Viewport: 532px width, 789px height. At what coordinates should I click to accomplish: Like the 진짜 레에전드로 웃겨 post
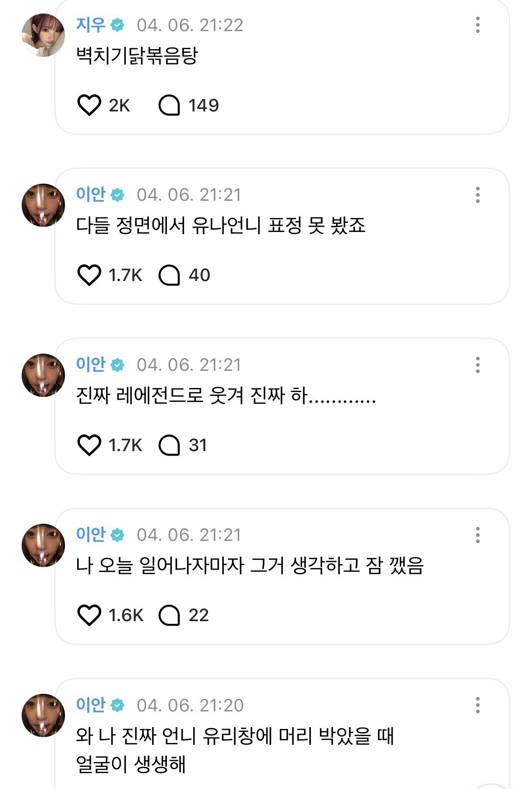pos(89,445)
